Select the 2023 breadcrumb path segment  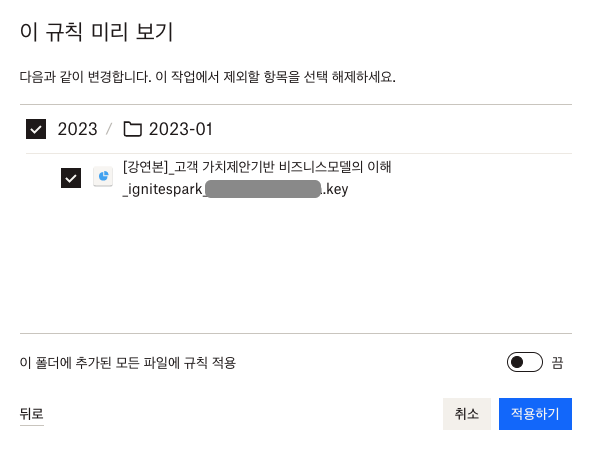click(77, 129)
